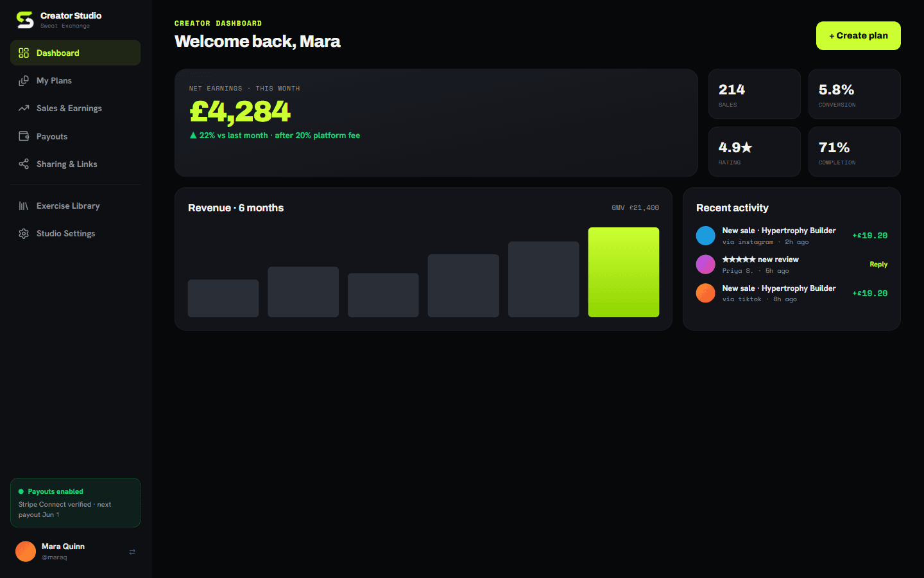
Task: Click the Welcome back, Mara heading
Action: tap(257, 41)
